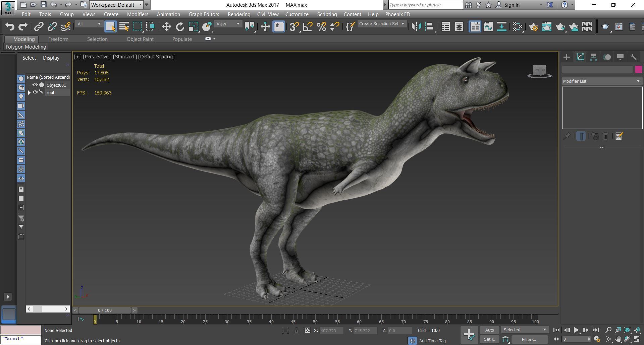Toggle Angle Snap
The height and width of the screenshot is (345, 644).
(x=308, y=26)
